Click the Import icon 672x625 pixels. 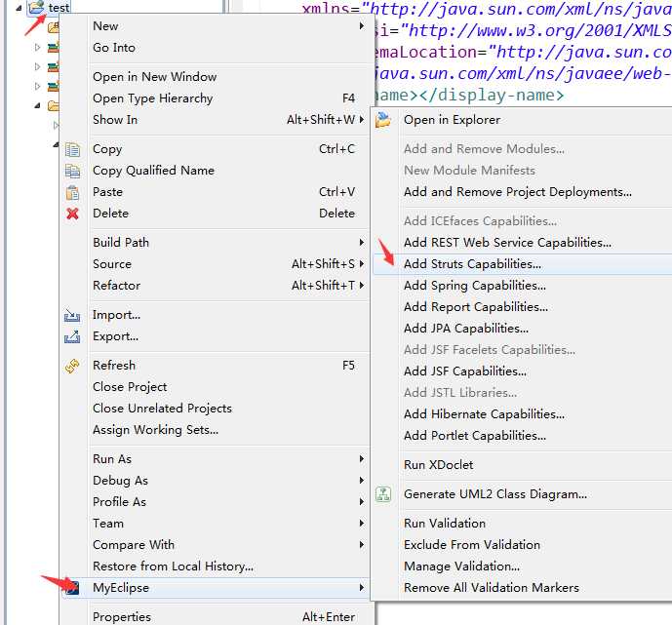[x=72, y=316]
